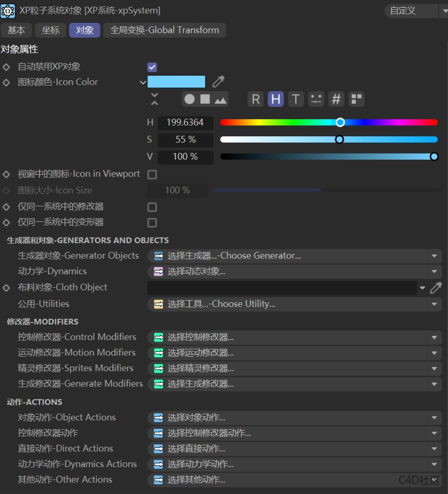Select HSV color mode in the color picker
448x494 pixels.
pos(276,99)
